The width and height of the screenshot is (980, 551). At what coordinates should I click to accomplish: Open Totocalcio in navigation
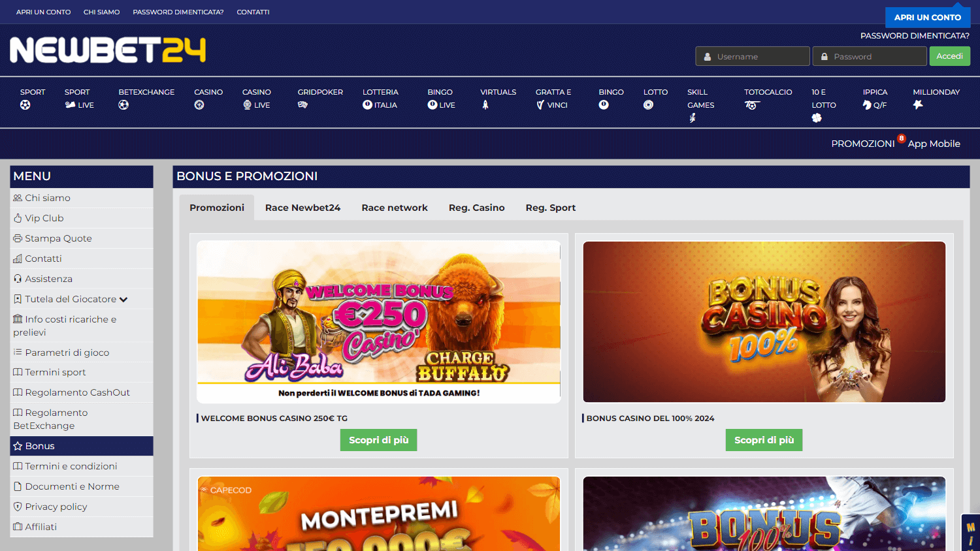768,99
